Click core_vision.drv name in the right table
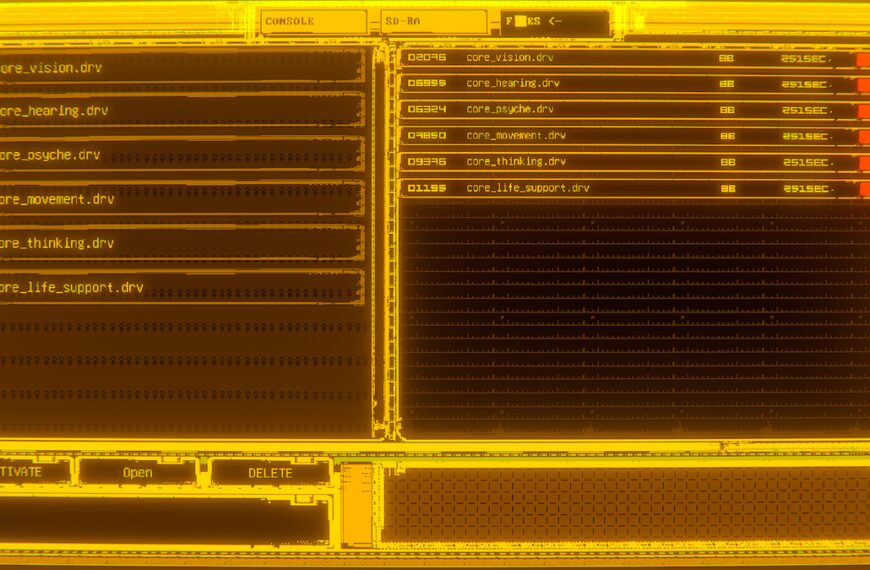870x570 pixels. click(510, 58)
